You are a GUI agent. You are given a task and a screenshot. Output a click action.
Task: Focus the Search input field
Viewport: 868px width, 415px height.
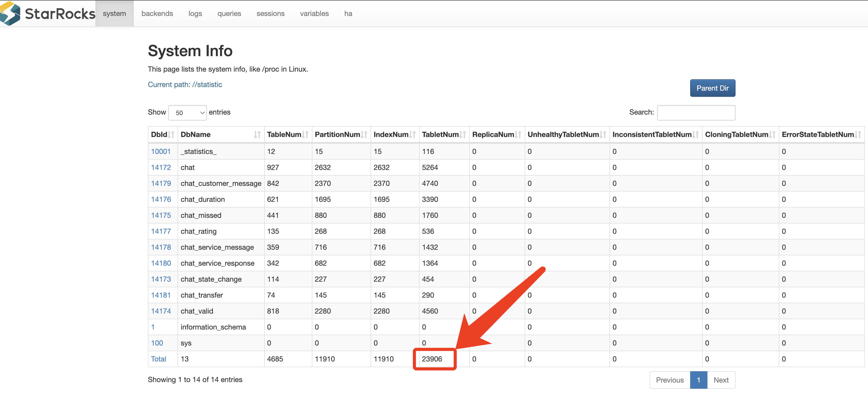(696, 113)
